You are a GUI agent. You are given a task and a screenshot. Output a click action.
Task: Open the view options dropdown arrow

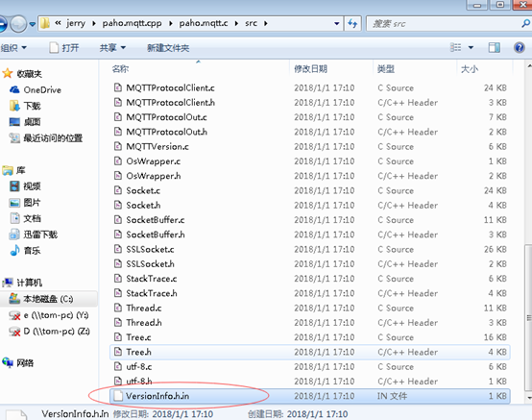(x=471, y=47)
